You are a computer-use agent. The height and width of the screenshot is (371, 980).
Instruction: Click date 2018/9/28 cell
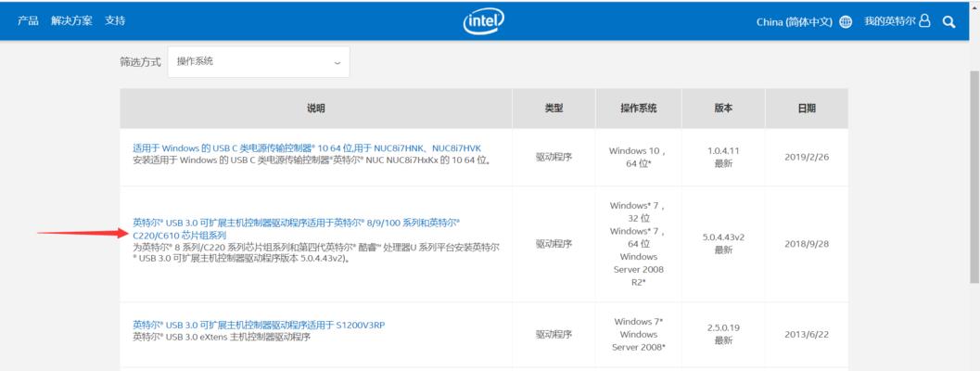pos(807,243)
